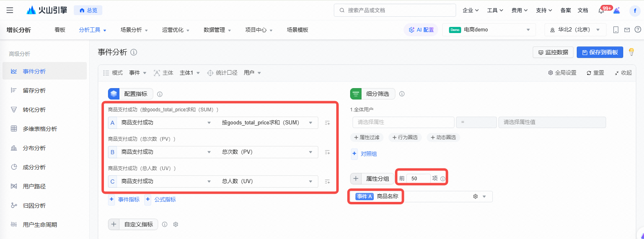This screenshot has width=644, height=239.
Task: Open 全局设置 settings
Action: click(562, 73)
